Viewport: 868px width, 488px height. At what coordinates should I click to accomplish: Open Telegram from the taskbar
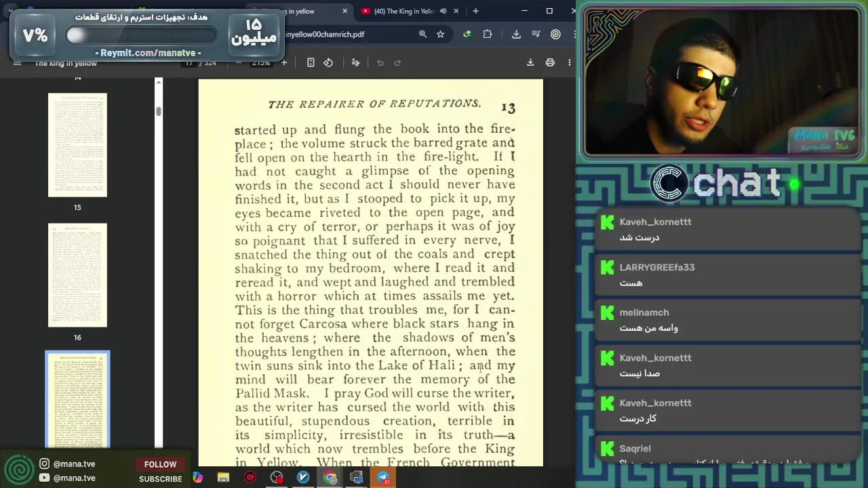tap(383, 477)
